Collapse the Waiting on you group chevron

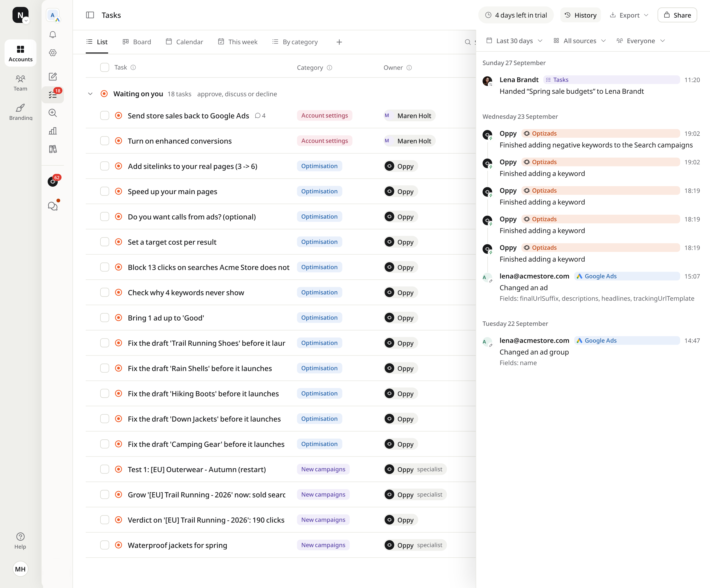(x=90, y=94)
